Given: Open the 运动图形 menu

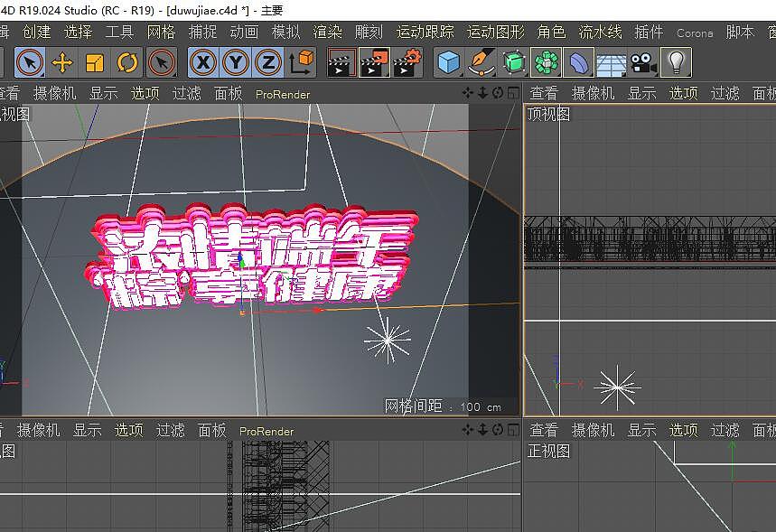Looking at the screenshot, I should click(496, 33).
